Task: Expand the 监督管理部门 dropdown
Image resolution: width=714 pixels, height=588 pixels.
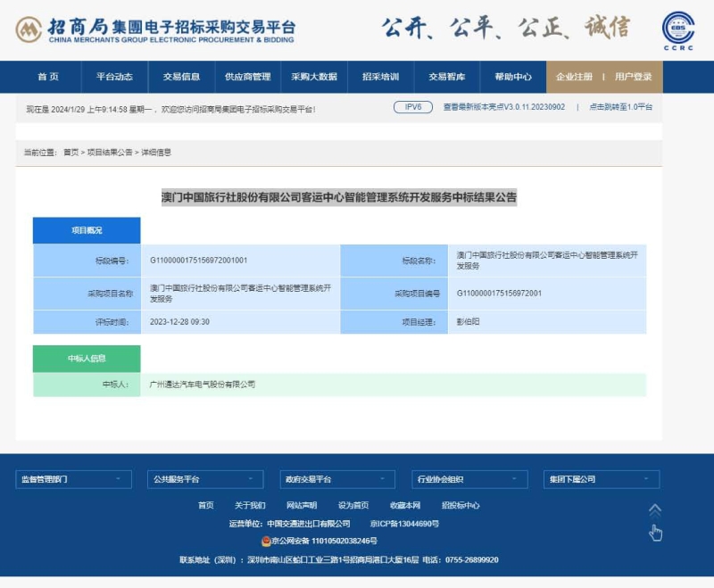Action: coord(74,479)
